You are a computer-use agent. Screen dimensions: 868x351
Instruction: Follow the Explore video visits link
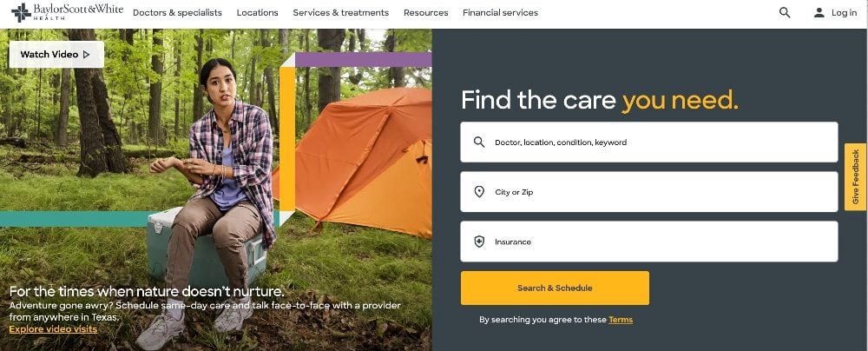53,329
